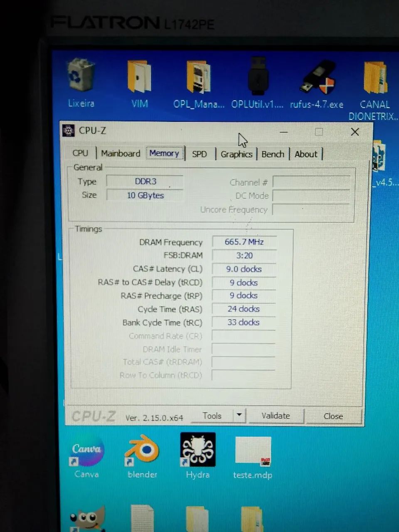This screenshot has width=399, height=532.
Task: Click the 24 clocks tRAS value
Action: coord(244,309)
